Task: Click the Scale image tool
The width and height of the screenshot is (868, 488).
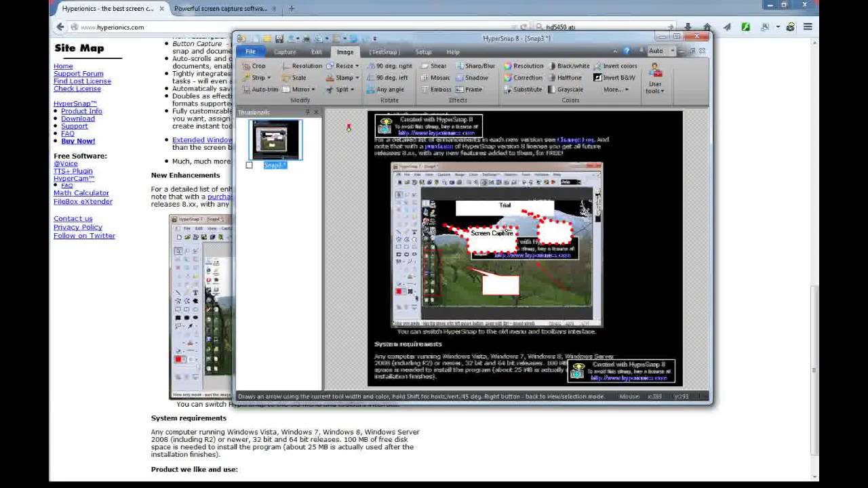Action: [x=294, y=78]
